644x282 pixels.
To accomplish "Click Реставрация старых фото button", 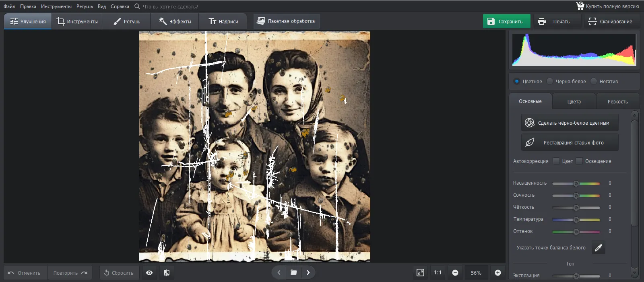I will point(570,143).
